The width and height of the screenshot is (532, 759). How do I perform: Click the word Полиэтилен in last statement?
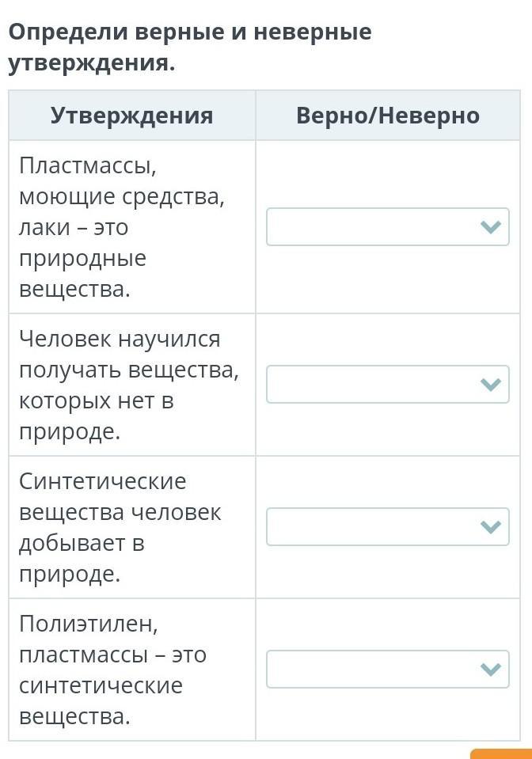pos(89,624)
